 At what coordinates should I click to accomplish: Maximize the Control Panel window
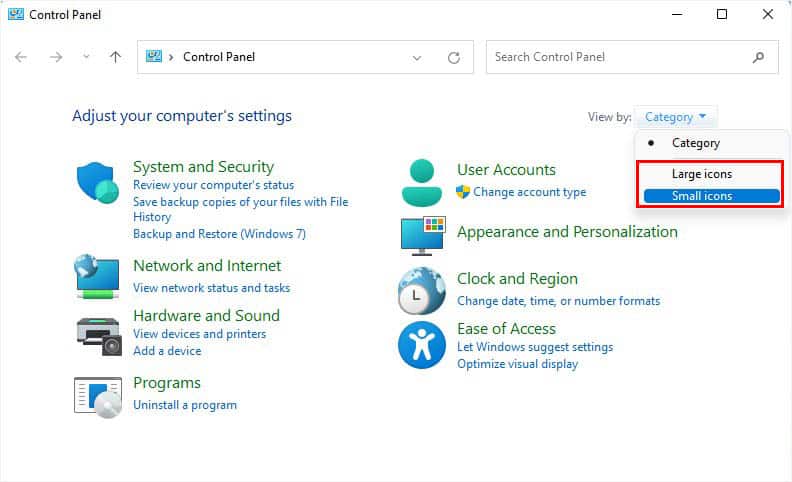[722, 14]
